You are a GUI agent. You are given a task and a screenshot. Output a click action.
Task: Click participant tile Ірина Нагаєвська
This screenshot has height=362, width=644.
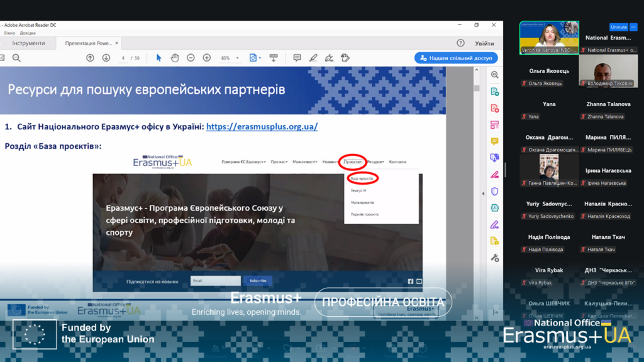click(x=608, y=171)
